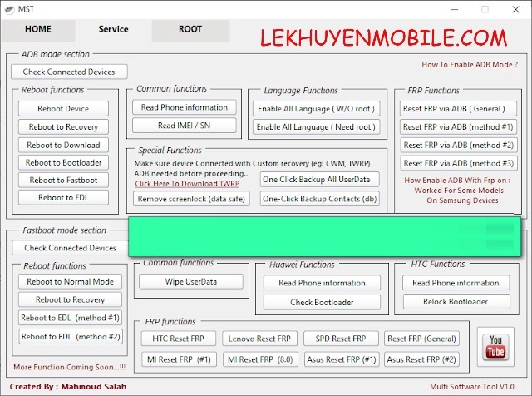Click Reboot to EDL (method #2)
532x396 pixels.
point(70,337)
